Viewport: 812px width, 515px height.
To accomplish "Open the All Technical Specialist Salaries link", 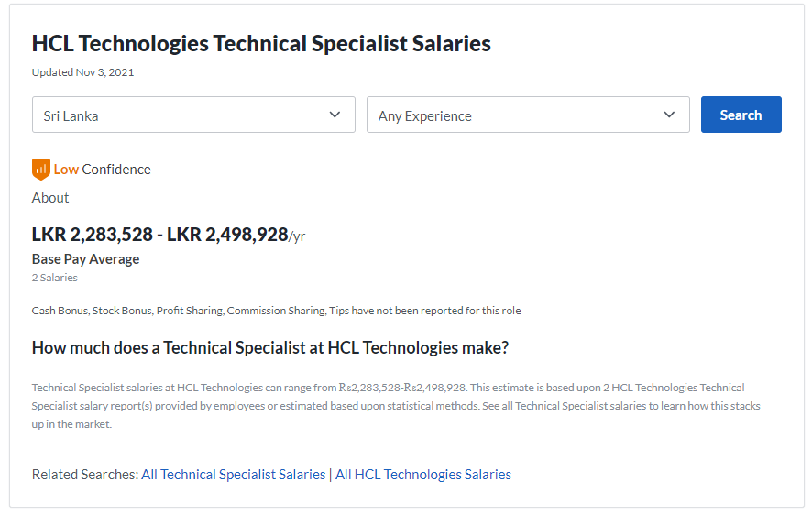I will click(x=234, y=474).
